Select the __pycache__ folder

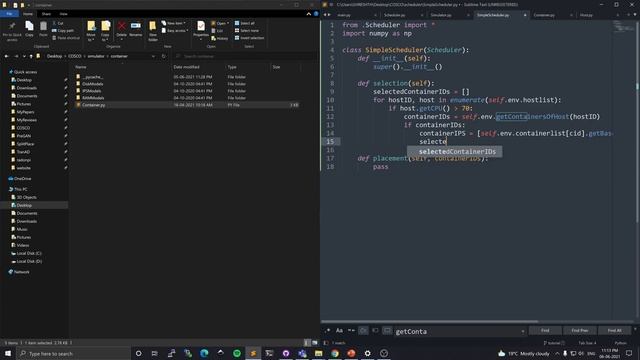(x=93, y=77)
